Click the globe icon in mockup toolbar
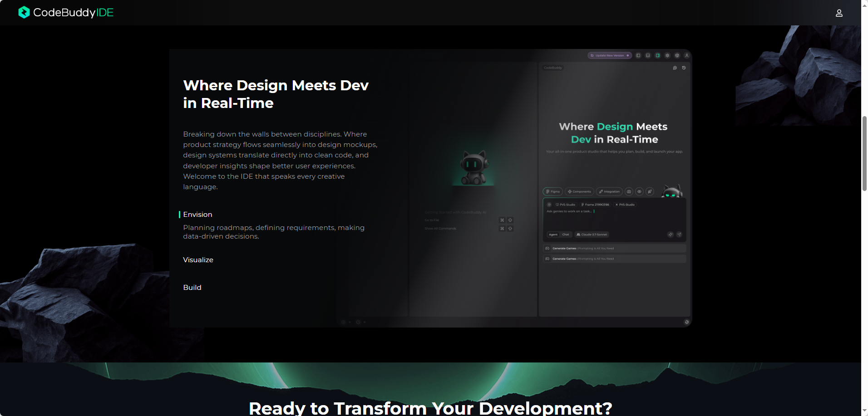The height and width of the screenshot is (416, 868). [677, 55]
